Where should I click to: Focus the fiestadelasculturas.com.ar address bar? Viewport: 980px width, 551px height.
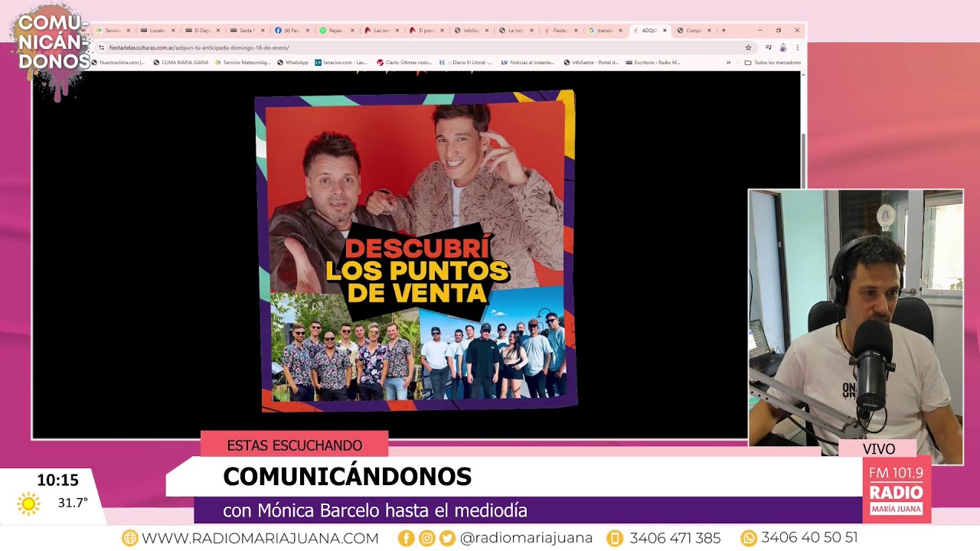425,47
